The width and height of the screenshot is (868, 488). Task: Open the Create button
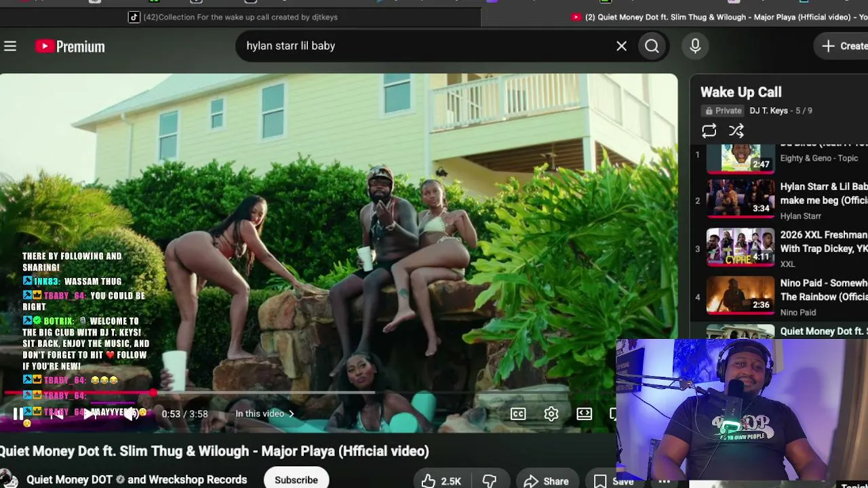click(844, 46)
